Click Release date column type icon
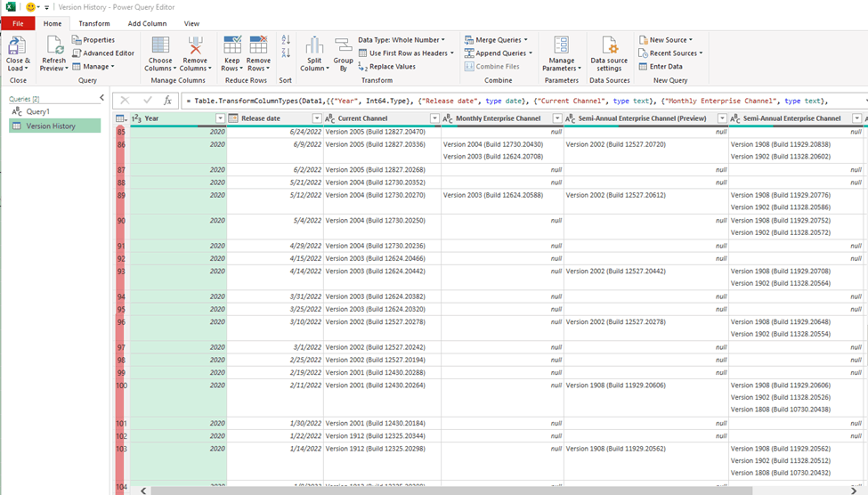 (x=233, y=118)
